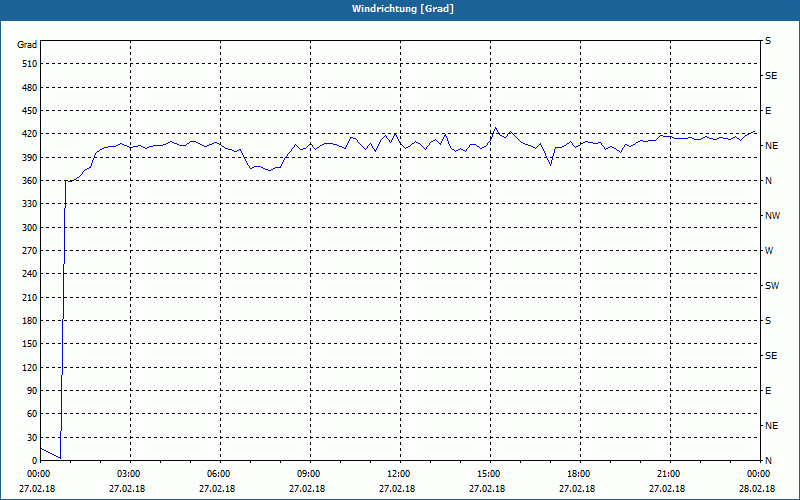
Task: Click the 00:00 label above 28.02.18
Action: pyautogui.click(x=757, y=474)
